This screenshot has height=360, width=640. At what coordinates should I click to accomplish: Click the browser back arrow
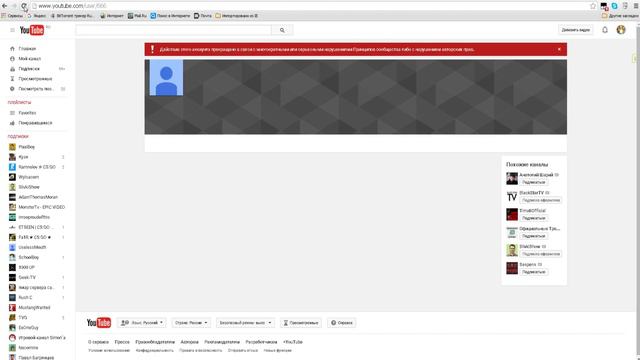pos(4,6)
